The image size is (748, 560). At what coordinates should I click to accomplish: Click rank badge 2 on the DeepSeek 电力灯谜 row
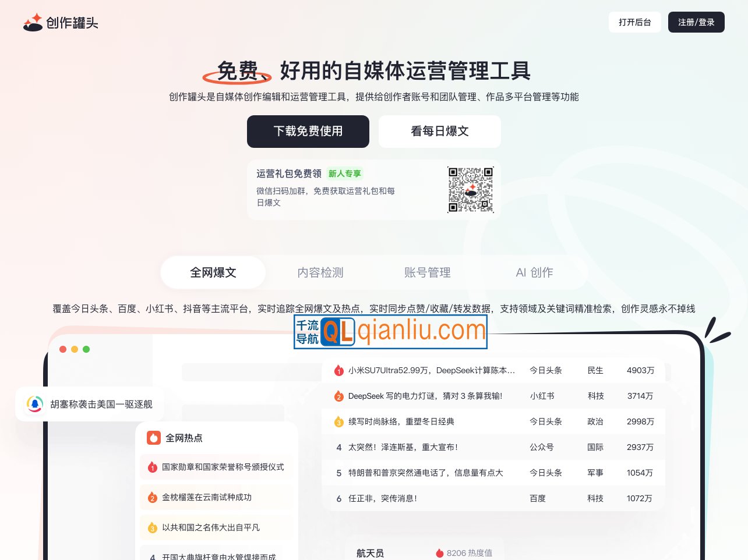pos(338,396)
